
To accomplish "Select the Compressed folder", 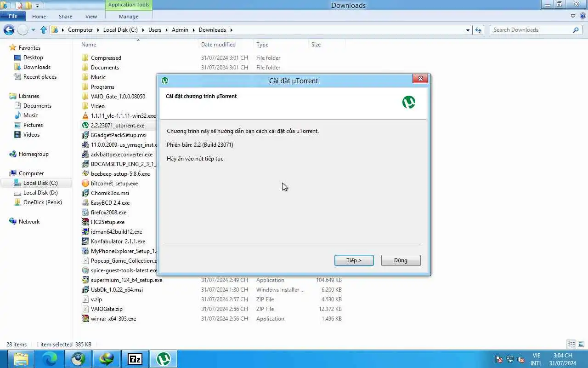I will point(106,58).
